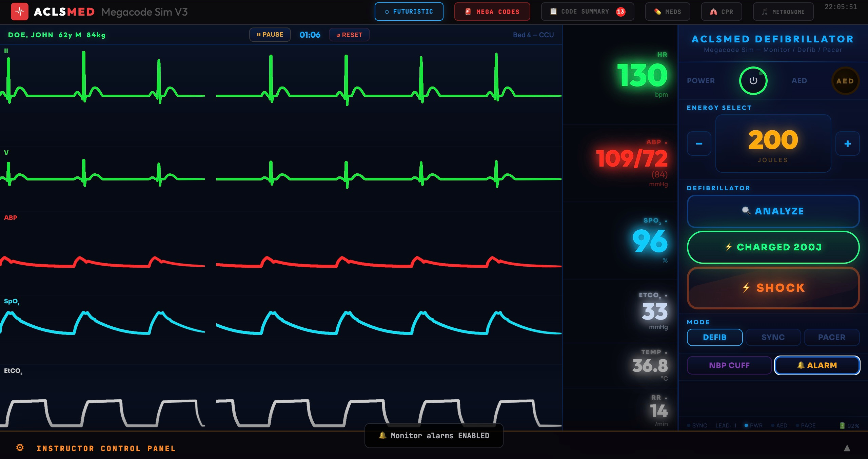The image size is (868, 459).
Task: Deliver a SHOCK to the patient
Action: pyautogui.click(x=773, y=288)
